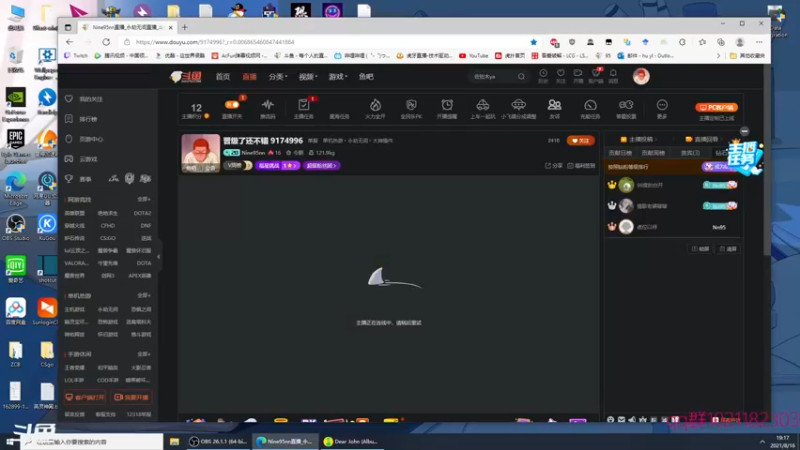Select DOTA2 in sidebar game list

(x=142, y=213)
